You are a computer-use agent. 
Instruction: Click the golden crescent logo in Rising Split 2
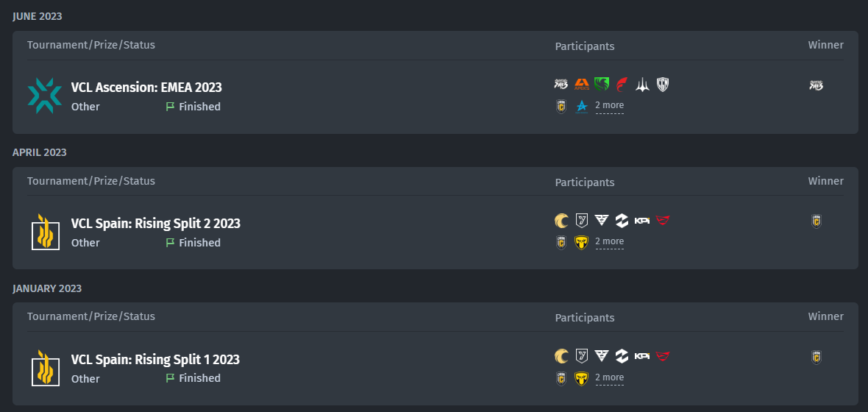coord(561,221)
